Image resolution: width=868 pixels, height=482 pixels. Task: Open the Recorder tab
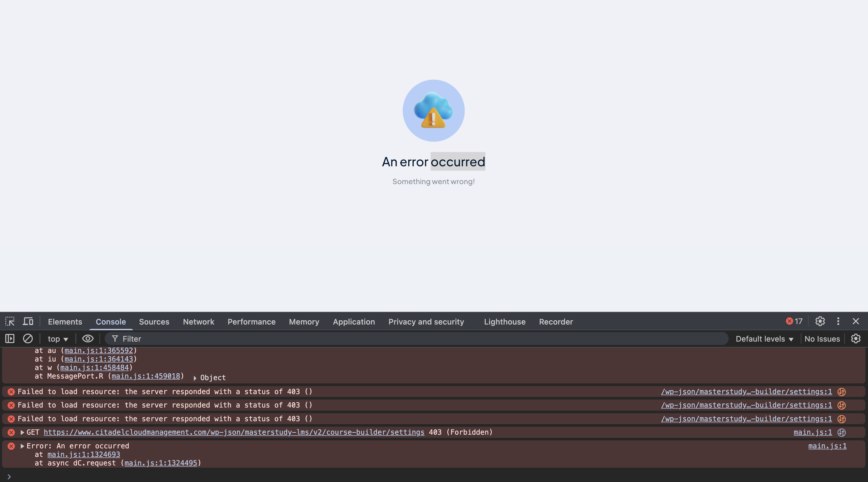(x=556, y=322)
